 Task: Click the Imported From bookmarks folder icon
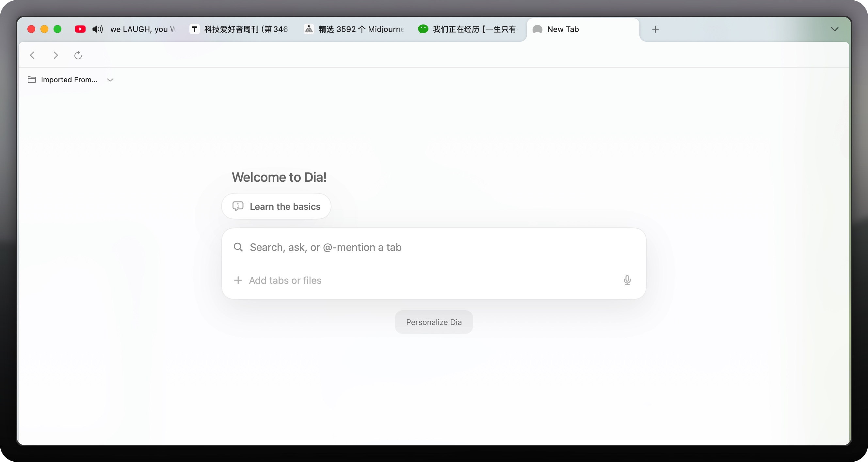(32, 80)
